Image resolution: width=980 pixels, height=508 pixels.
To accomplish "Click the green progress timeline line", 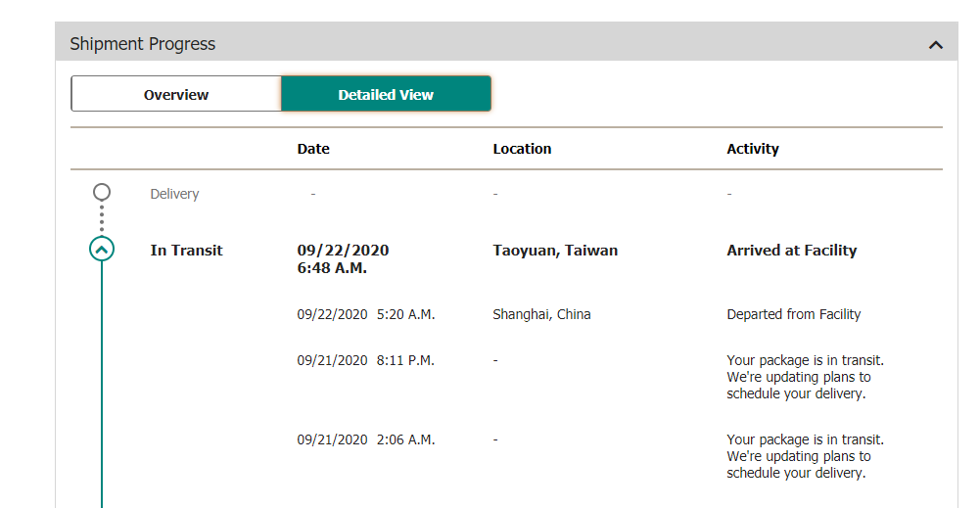I will [x=102, y=385].
